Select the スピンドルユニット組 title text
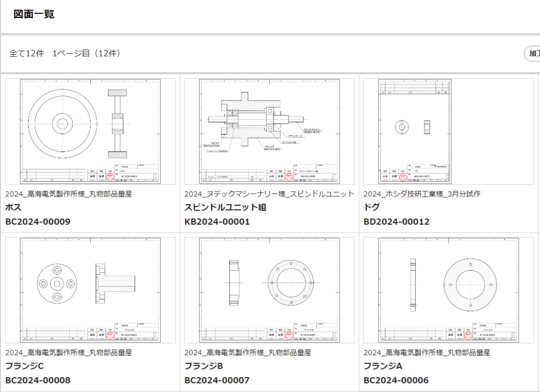The image size is (540, 392). pos(225,207)
